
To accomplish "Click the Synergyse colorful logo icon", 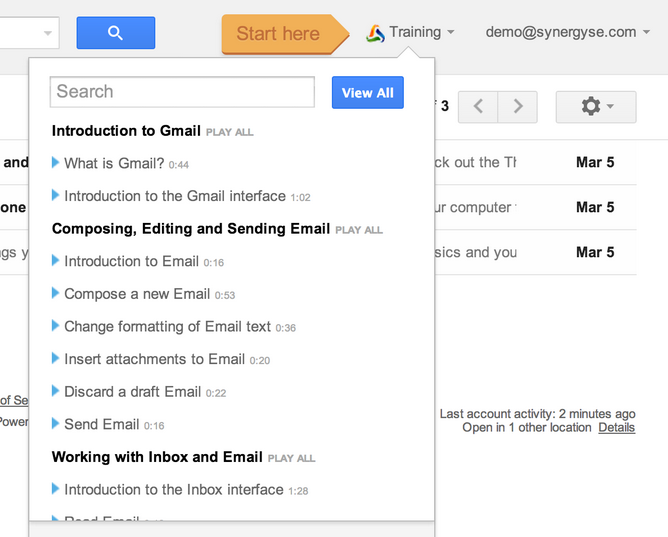I will click(375, 34).
